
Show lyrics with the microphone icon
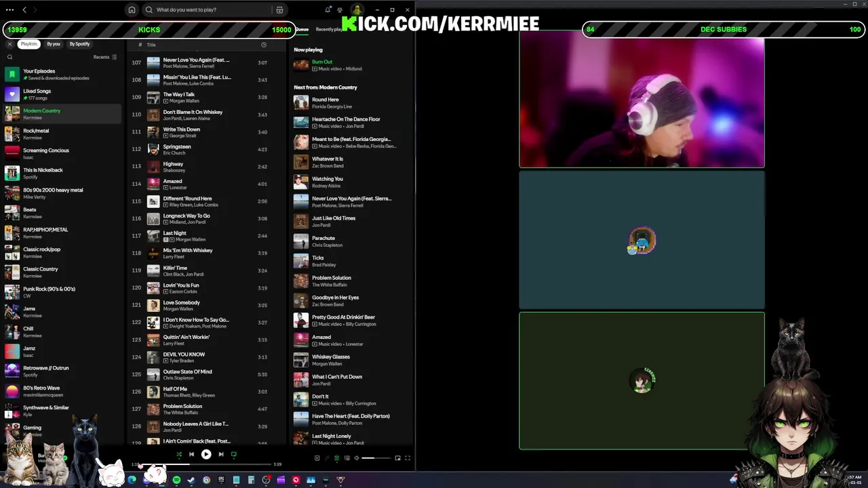[326, 458]
